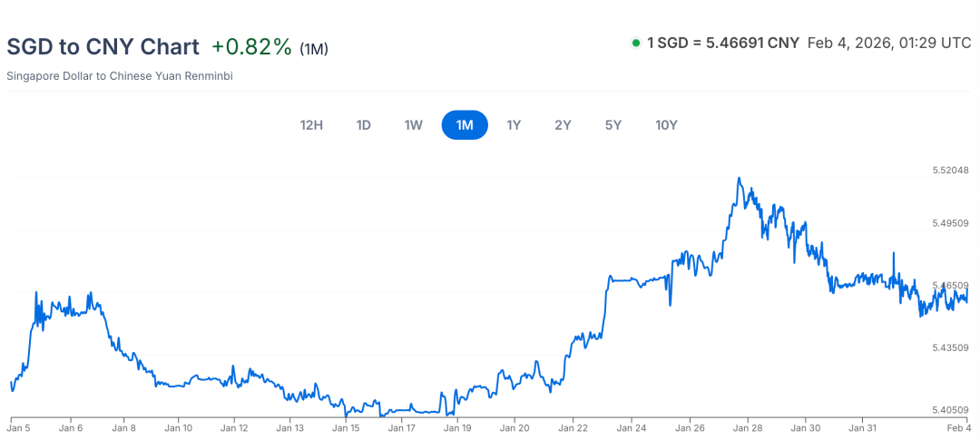This screenshot has height=440, width=980.
Task: Click the Feb 4 date axis label
Action: click(958, 426)
